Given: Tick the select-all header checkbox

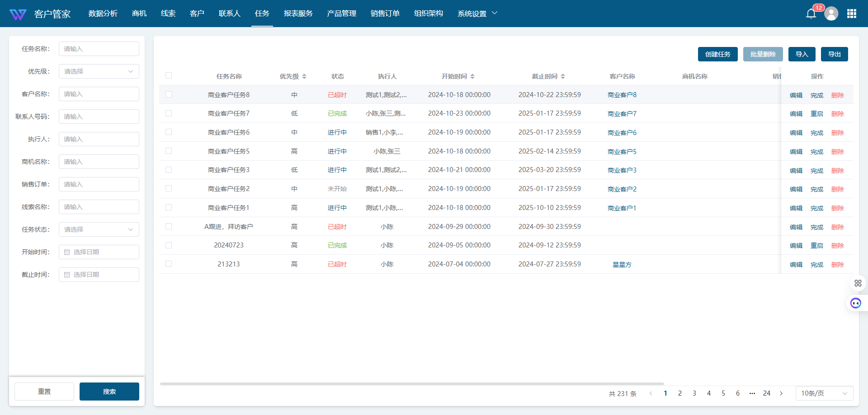Looking at the screenshot, I should point(169,76).
